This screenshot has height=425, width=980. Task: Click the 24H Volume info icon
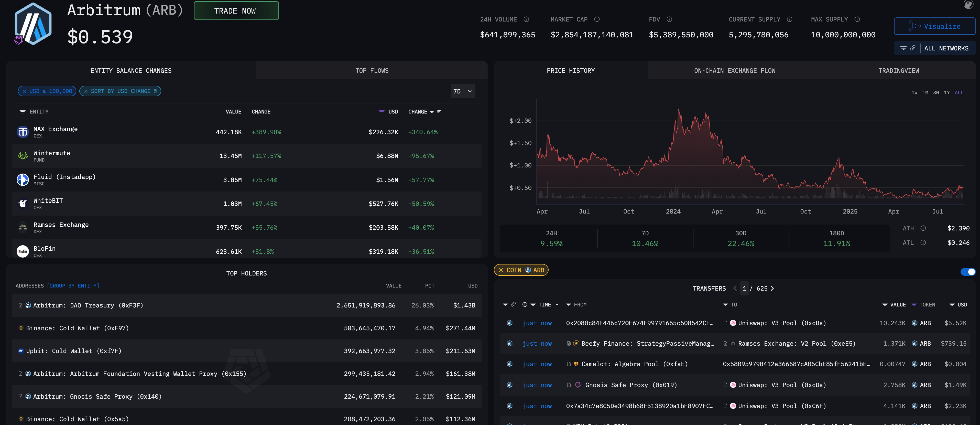point(526,19)
